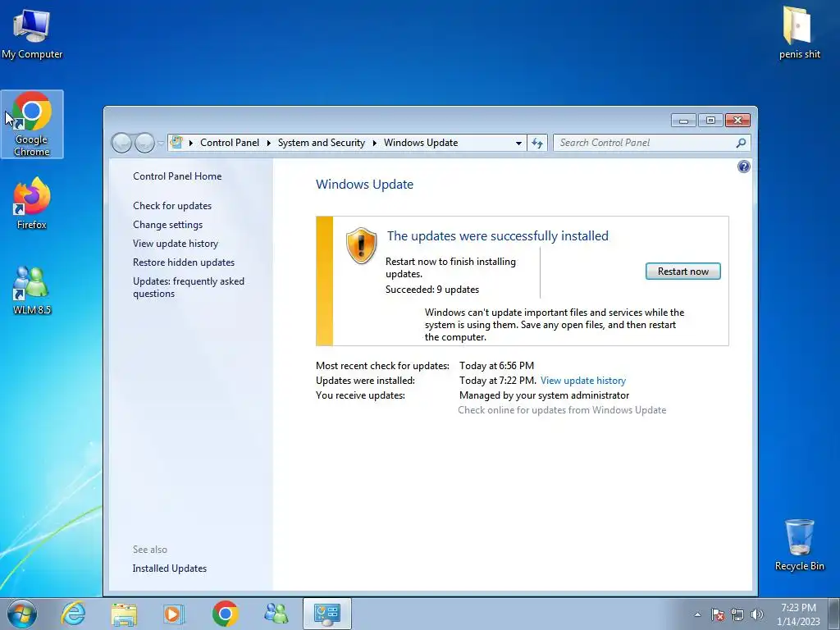This screenshot has width=840, height=630.
Task: Open Windows Explorer from taskbar
Action: pyautogui.click(x=124, y=614)
